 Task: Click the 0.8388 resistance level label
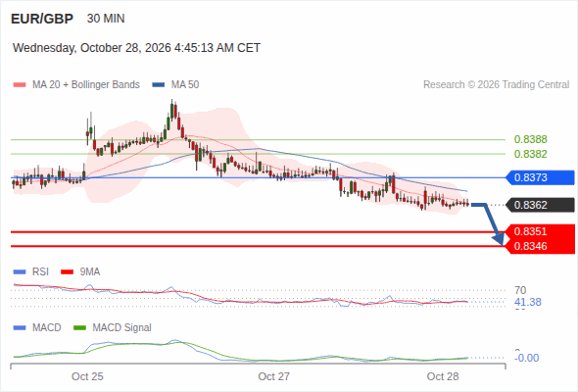[530, 139]
